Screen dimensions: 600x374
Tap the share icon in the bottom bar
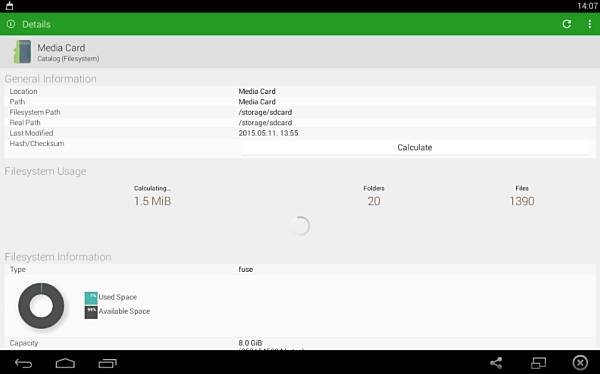click(x=496, y=363)
